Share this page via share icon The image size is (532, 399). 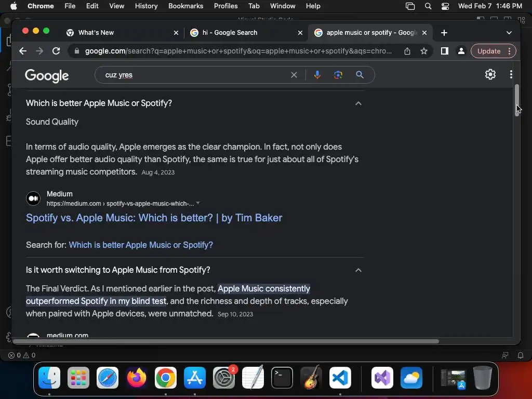pyautogui.click(x=407, y=51)
